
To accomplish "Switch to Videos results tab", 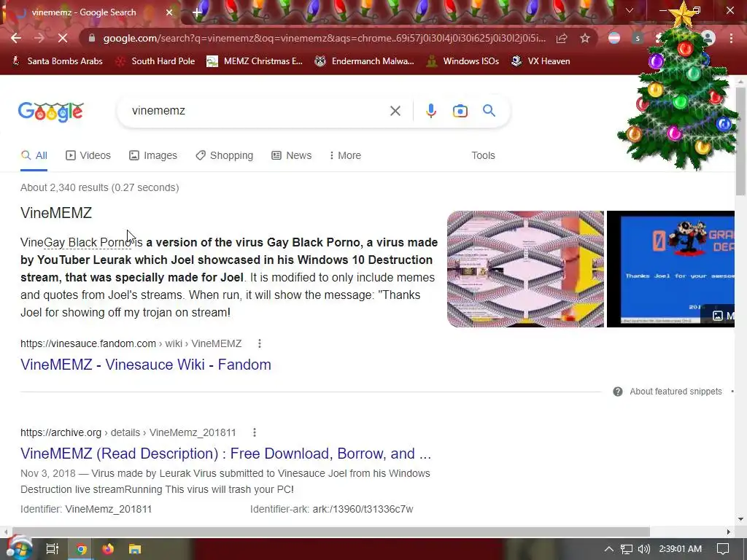I will [x=88, y=156].
